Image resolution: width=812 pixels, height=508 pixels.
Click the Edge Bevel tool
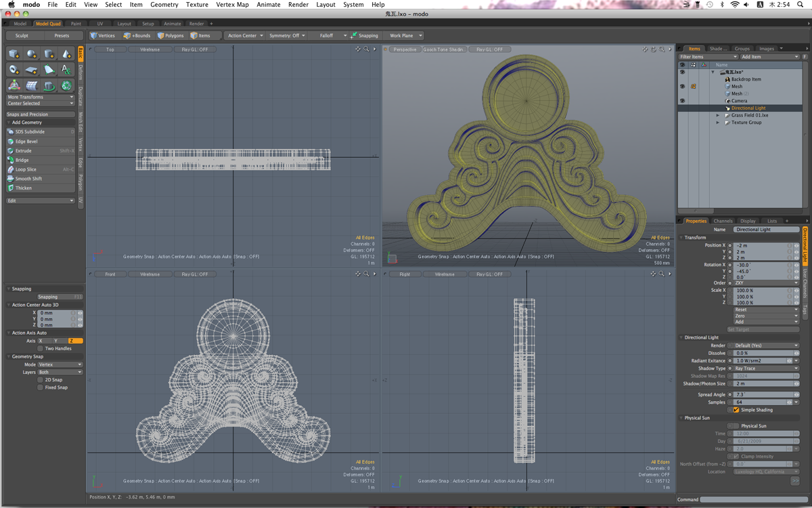(26, 142)
